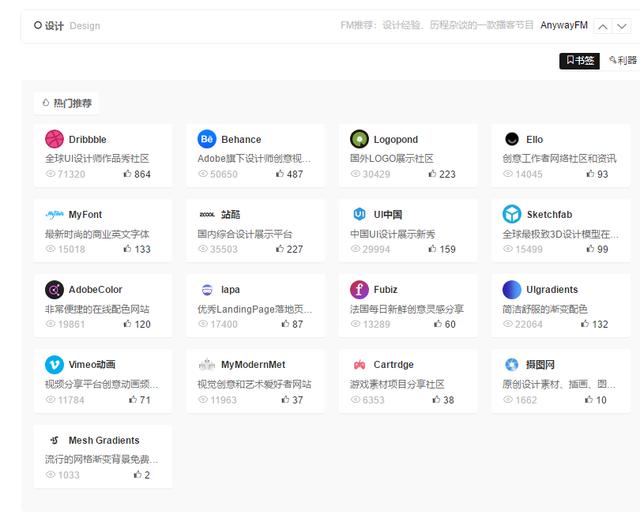This screenshot has height=518, width=640.
Task: Like Behance with thumbs-up 487
Action: (289, 174)
